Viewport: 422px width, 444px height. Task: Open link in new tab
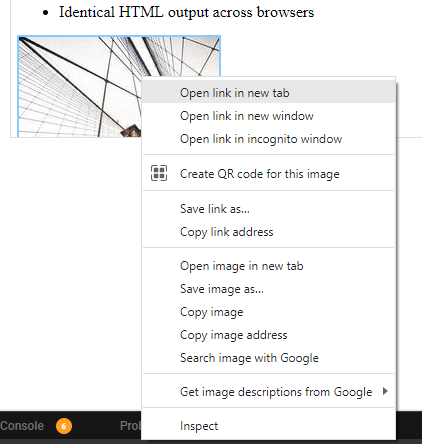click(x=269, y=93)
